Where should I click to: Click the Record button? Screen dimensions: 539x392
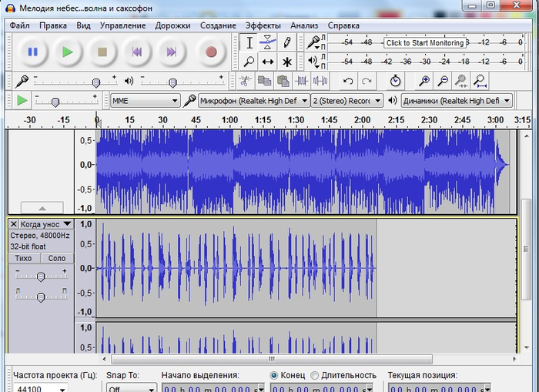(210, 52)
